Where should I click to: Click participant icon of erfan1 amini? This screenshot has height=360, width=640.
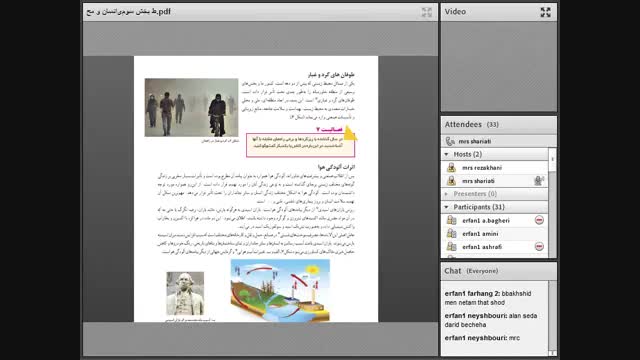pos(451,233)
